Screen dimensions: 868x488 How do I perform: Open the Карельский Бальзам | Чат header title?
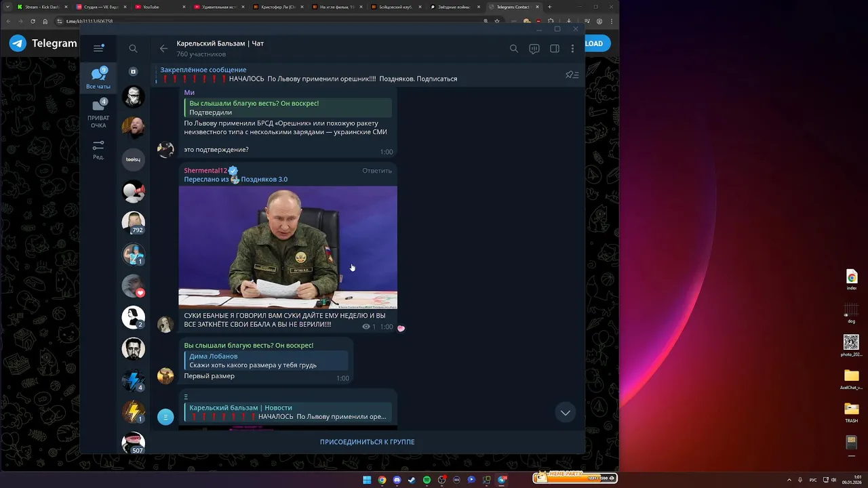click(220, 43)
